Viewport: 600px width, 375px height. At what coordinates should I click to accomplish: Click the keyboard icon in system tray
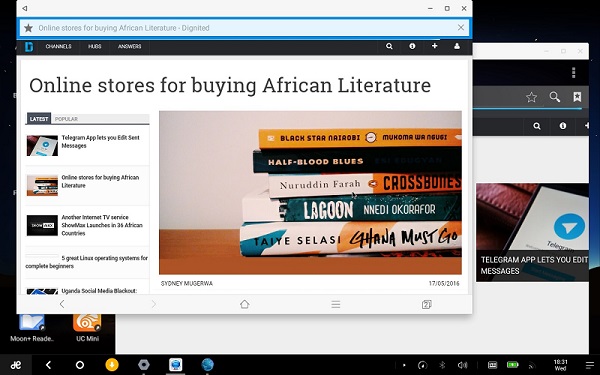coord(492,365)
